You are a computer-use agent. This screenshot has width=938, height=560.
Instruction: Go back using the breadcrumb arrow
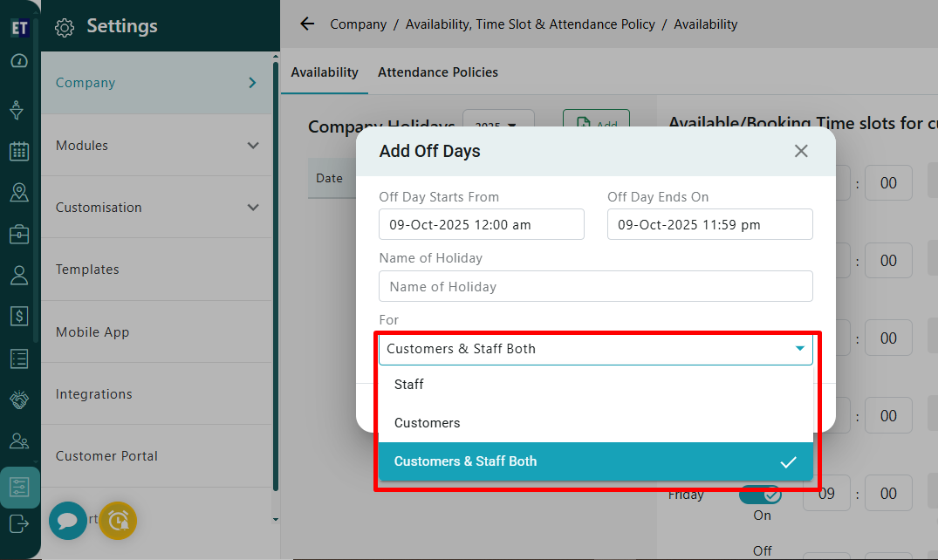[307, 24]
